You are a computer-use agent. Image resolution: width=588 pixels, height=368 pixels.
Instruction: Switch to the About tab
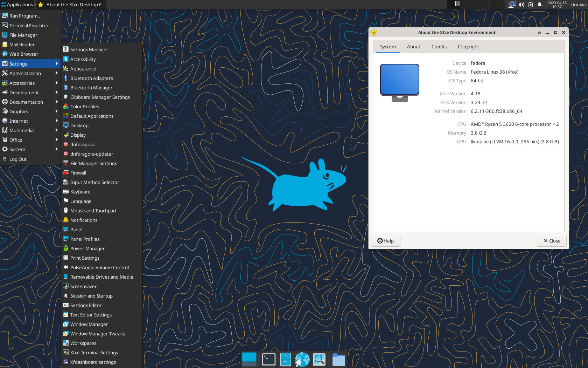pyautogui.click(x=413, y=47)
